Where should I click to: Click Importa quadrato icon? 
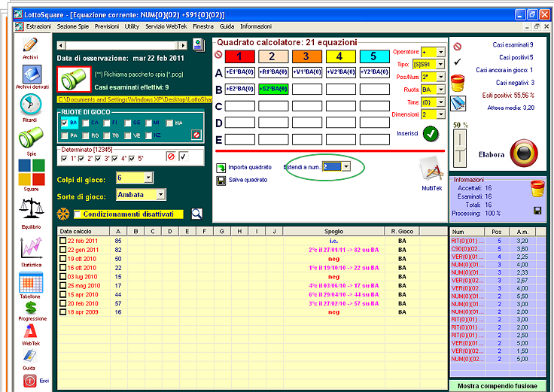coord(221,167)
